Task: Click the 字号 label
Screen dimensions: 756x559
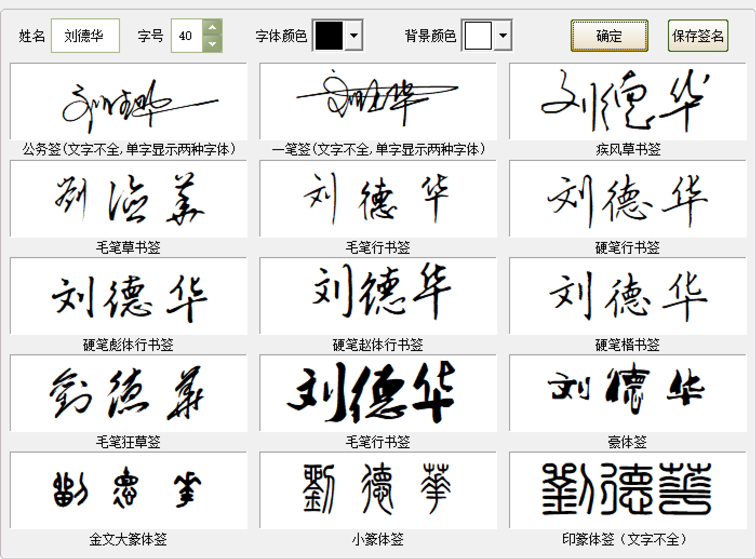Action: coord(151,36)
